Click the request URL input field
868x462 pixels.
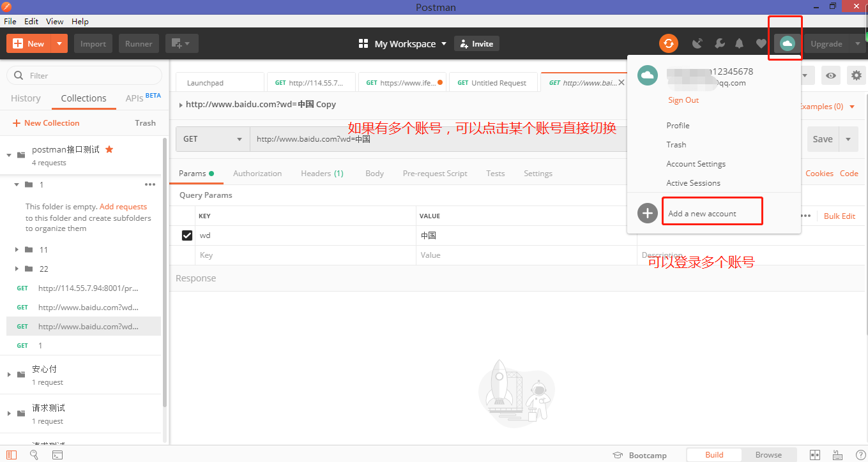[438, 138]
